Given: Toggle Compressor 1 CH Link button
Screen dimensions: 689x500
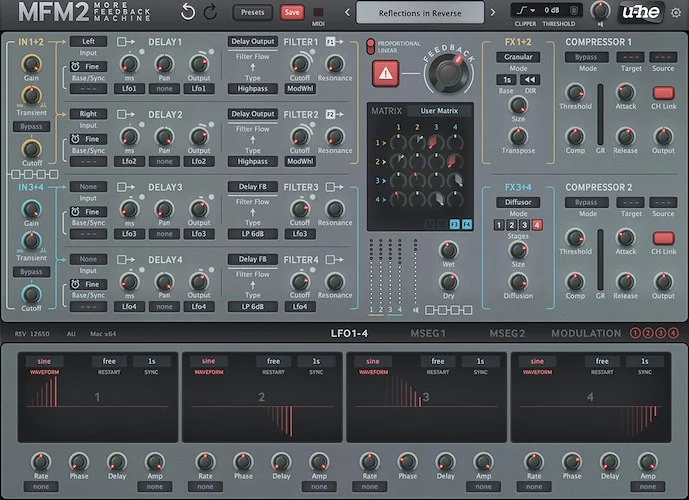Looking at the screenshot, I should [664, 93].
